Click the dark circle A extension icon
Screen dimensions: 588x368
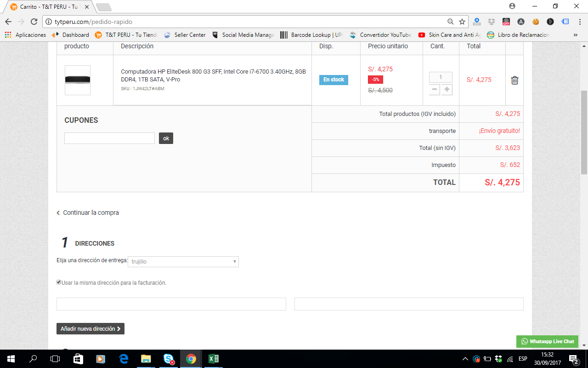tap(521, 22)
